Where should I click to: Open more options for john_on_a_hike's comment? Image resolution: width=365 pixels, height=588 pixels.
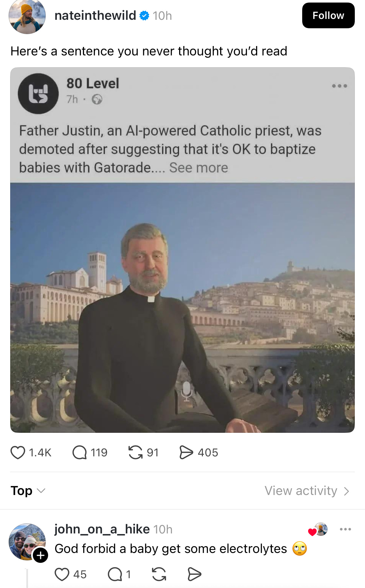point(345,529)
